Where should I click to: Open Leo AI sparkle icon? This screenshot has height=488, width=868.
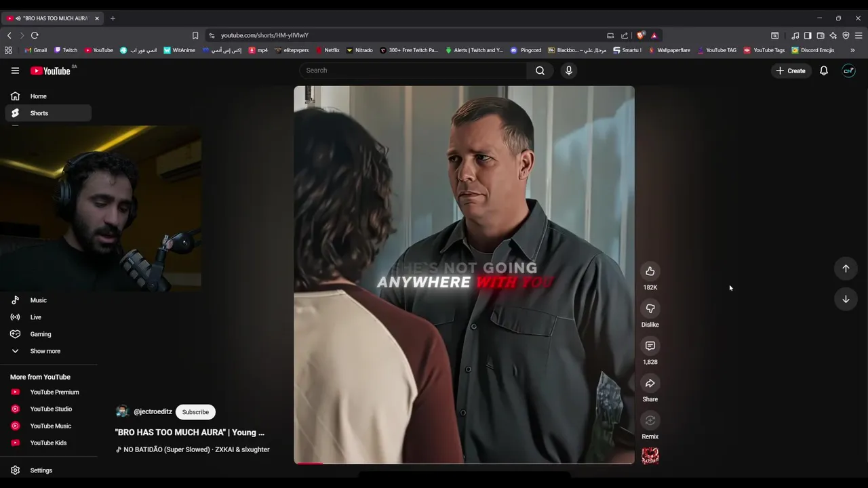coord(833,35)
